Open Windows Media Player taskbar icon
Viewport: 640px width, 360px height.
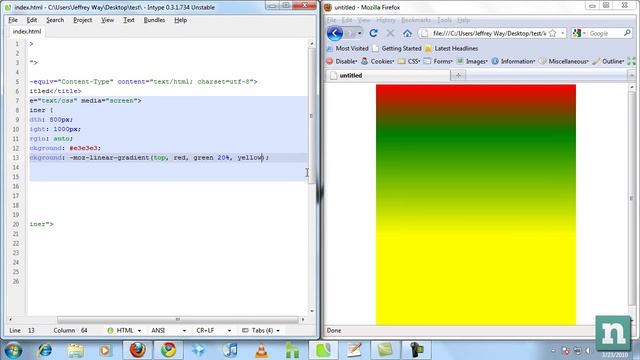(105, 350)
